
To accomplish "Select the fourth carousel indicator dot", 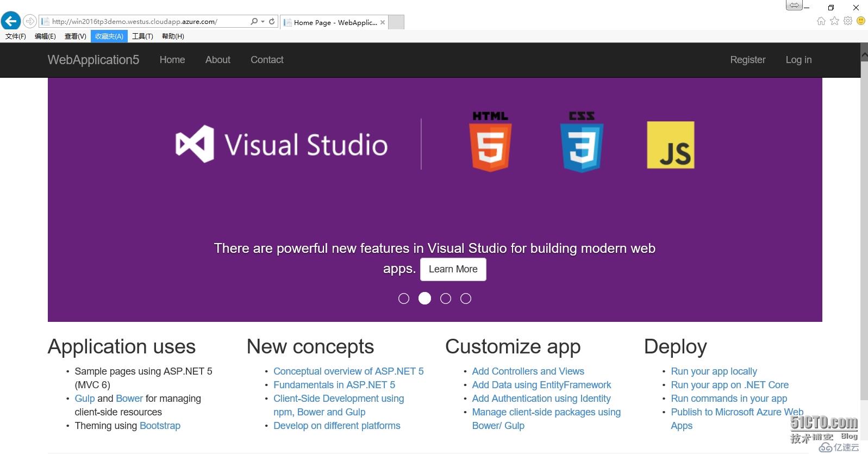I will pos(466,298).
